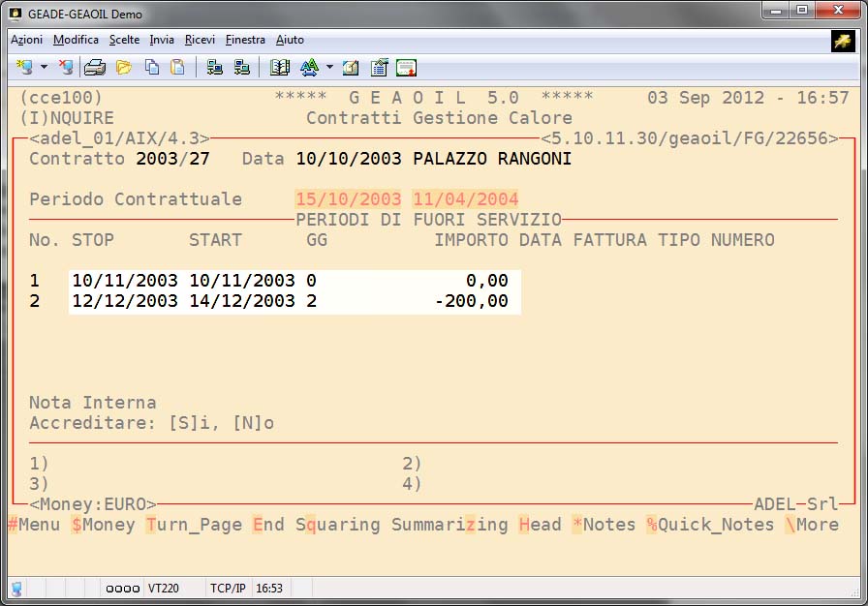This screenshot has width=868, height=606.
Task: Click the disconnect icon with red X
Action: coord(65,67)
